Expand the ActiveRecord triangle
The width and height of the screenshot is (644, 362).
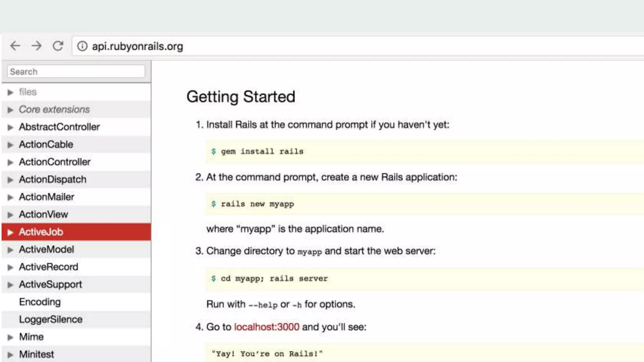click(10, 267)
